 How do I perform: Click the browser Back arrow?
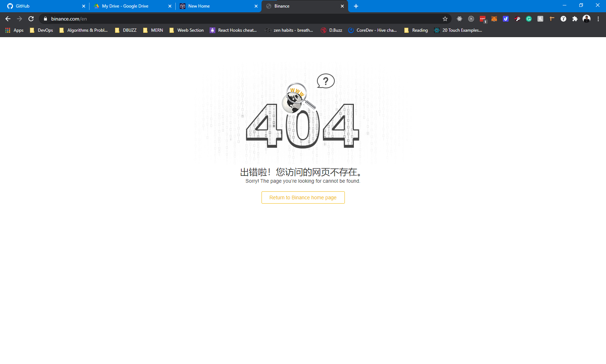(8, 19)
